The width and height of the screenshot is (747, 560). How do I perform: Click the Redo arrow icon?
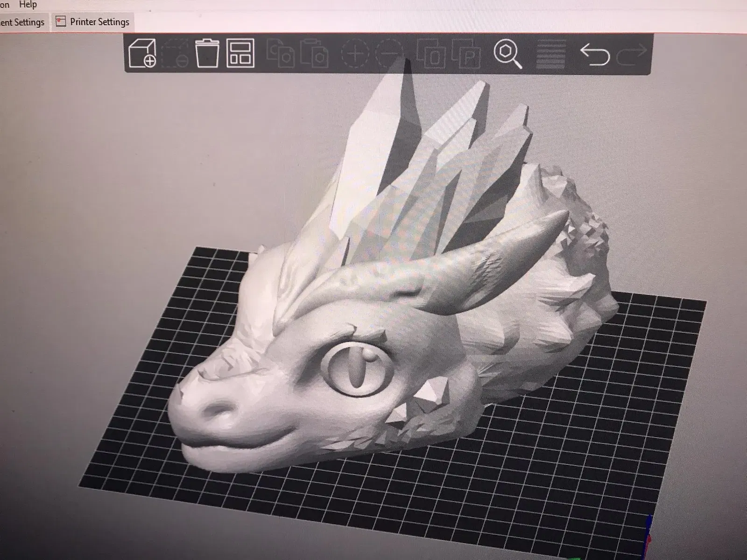click(632, 54)
